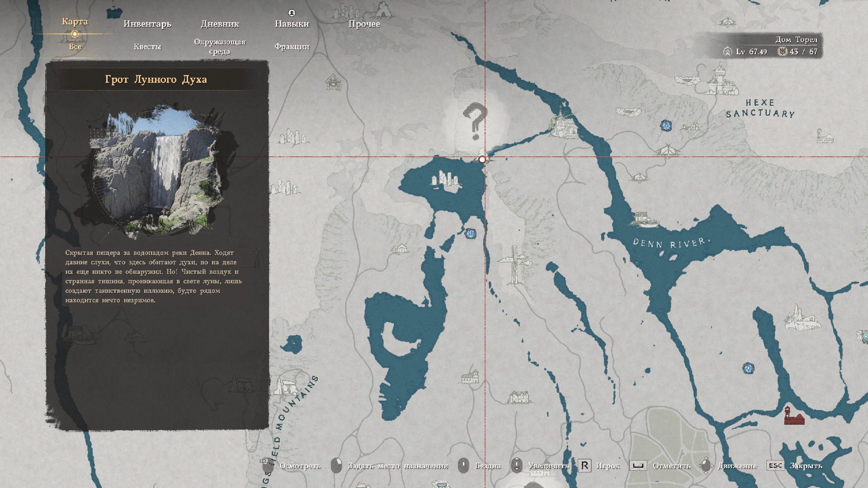The width and height of the screenshot is (868, 488).
Task: Click the hut icon near the top
Action: [x=333, y=82]
